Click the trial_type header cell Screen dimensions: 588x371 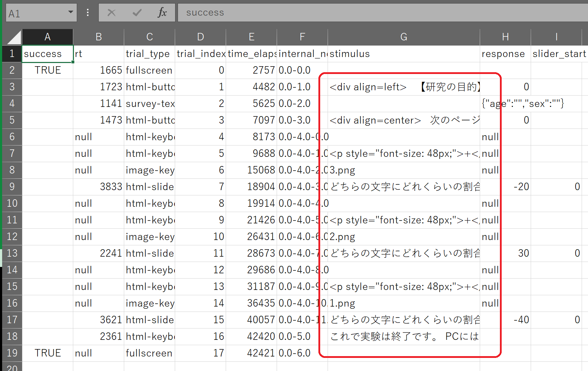(149, 53)
